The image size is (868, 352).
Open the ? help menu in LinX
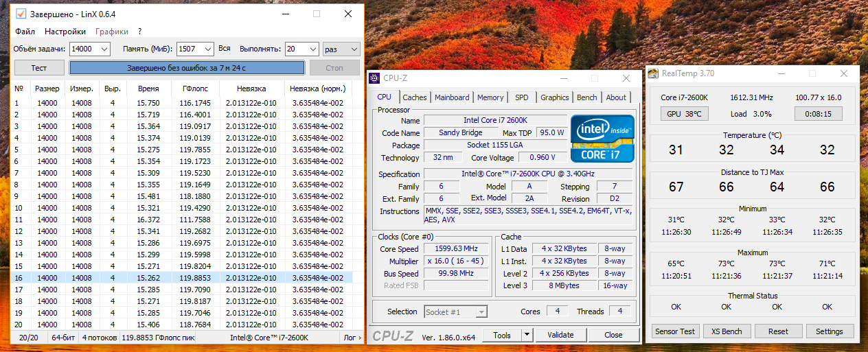click(139, 31)
